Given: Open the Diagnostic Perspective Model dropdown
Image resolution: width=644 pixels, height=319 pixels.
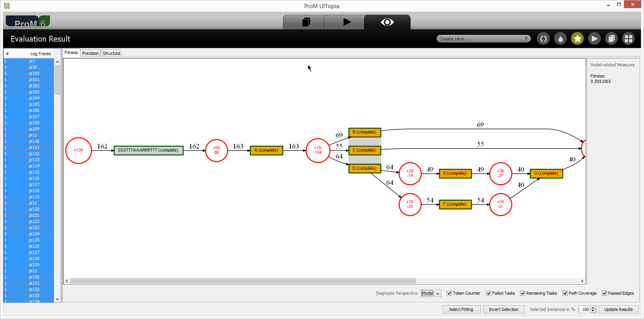Looking at the screenshot, I should click(x=431, y=293).
